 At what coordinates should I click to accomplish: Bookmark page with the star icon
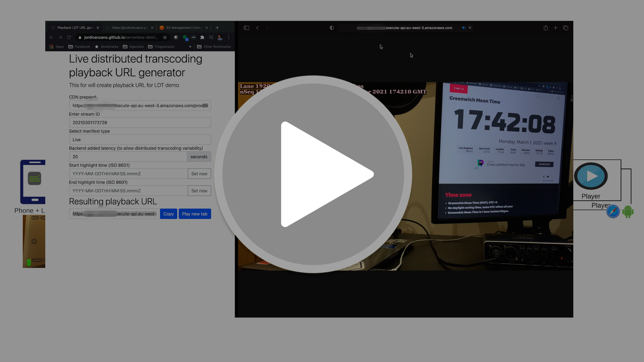click(165, 38)
